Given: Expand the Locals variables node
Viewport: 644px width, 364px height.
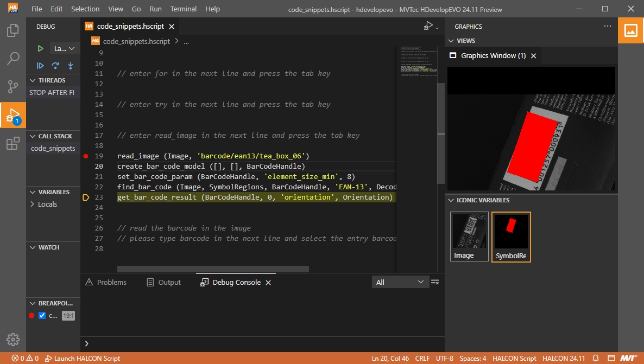Looking at the screenshot, I should [x=33, y=205].
